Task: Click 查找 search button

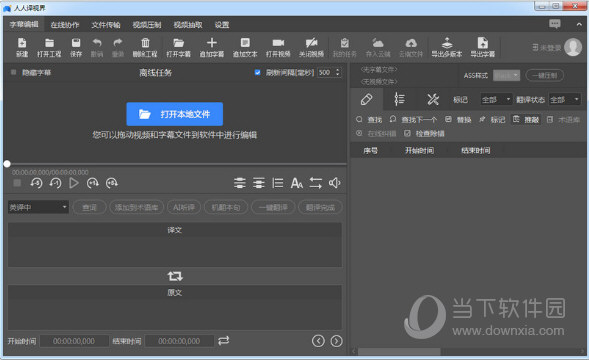Action: click(x=369, y=119)
